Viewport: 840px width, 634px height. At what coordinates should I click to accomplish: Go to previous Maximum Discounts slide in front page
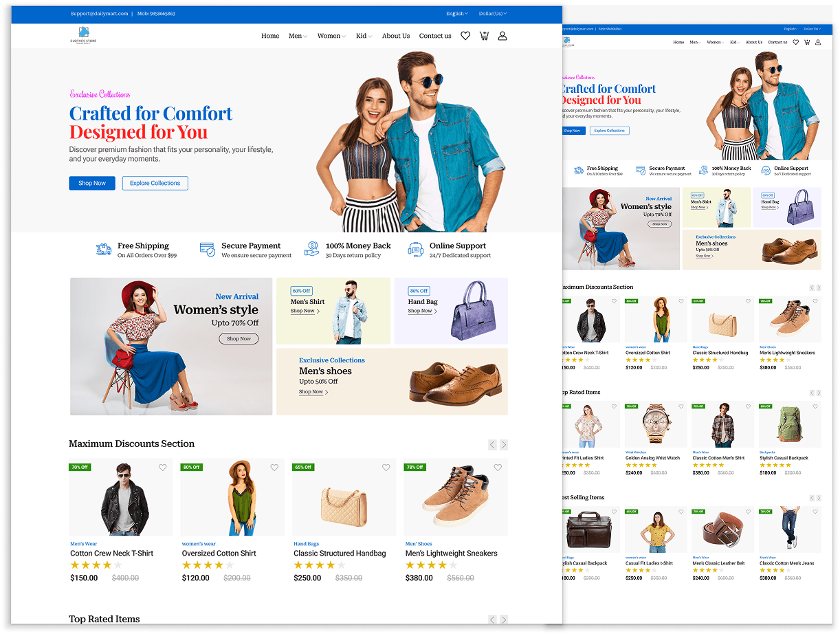click(492, 445)
